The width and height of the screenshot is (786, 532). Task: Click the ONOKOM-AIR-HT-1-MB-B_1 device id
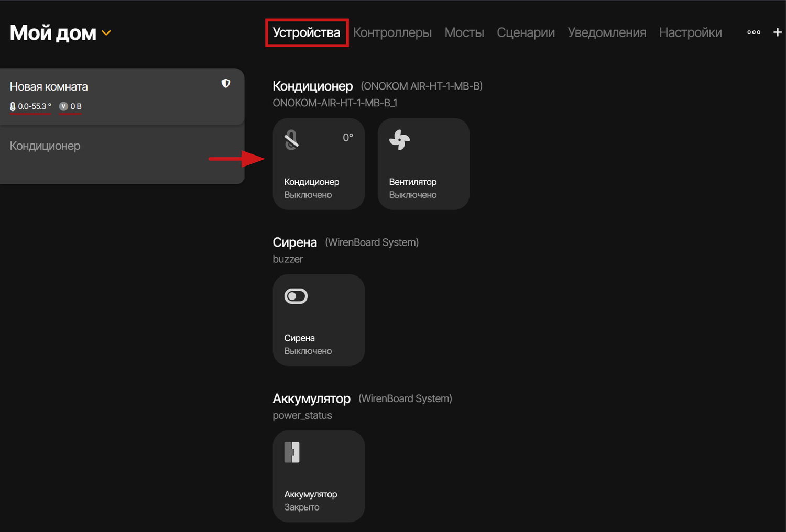coord(335,103)
